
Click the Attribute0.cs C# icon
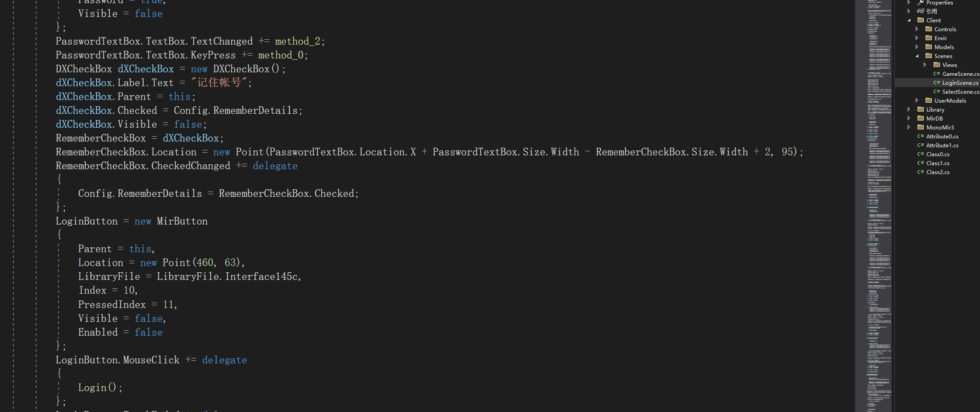coord(920,136)
